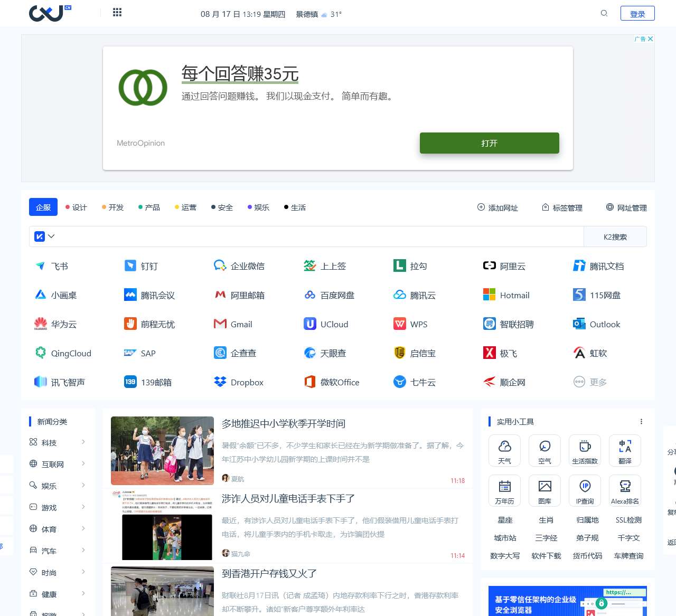
Task: Select the 企服 tab
Action: 43,207
